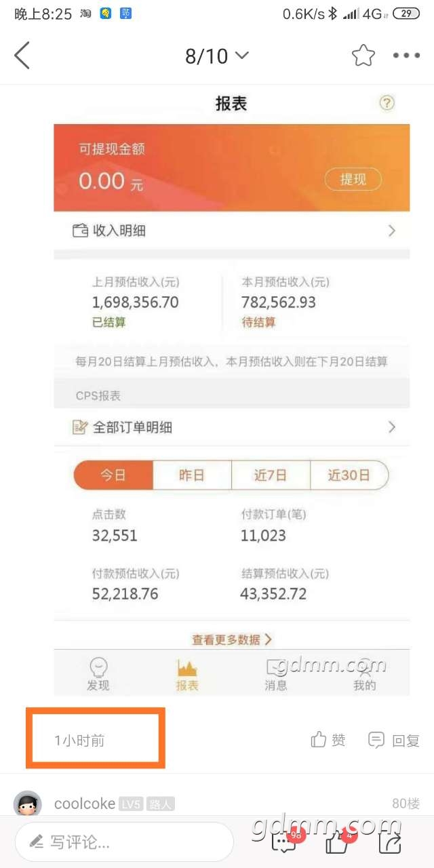The image size is (434, 868).
Task: Tap the 写评论 comment input field
Action: [124, 842]
